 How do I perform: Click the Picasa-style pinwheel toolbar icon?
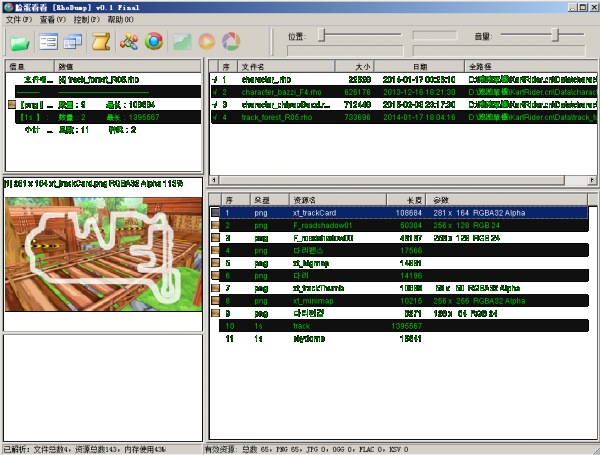[x=231, y=41]
